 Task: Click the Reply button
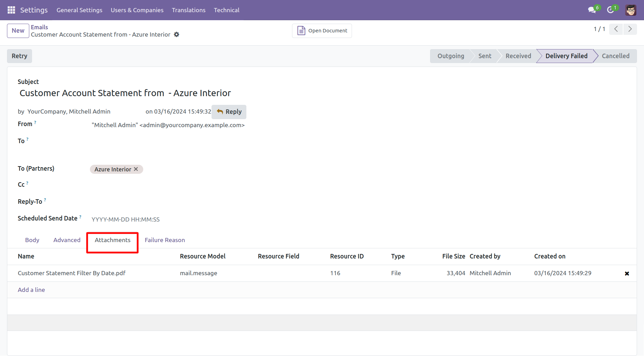tap(229, 112)
